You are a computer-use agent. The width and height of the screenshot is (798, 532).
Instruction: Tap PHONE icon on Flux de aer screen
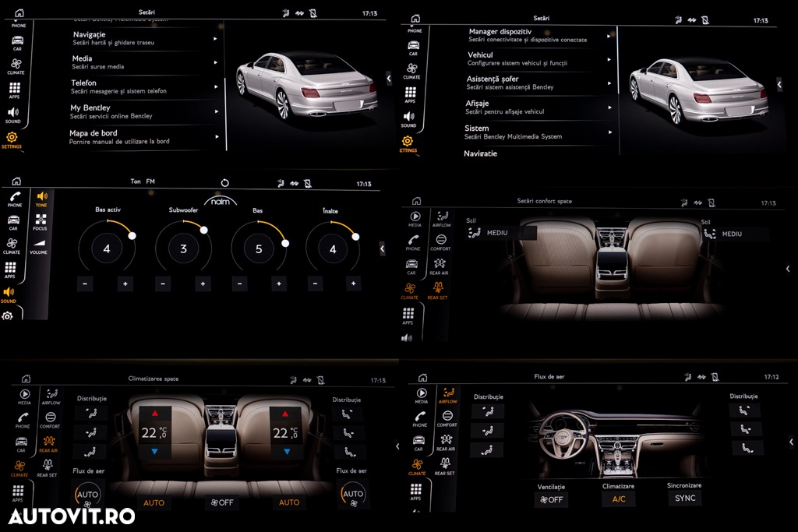click(420, 418)
